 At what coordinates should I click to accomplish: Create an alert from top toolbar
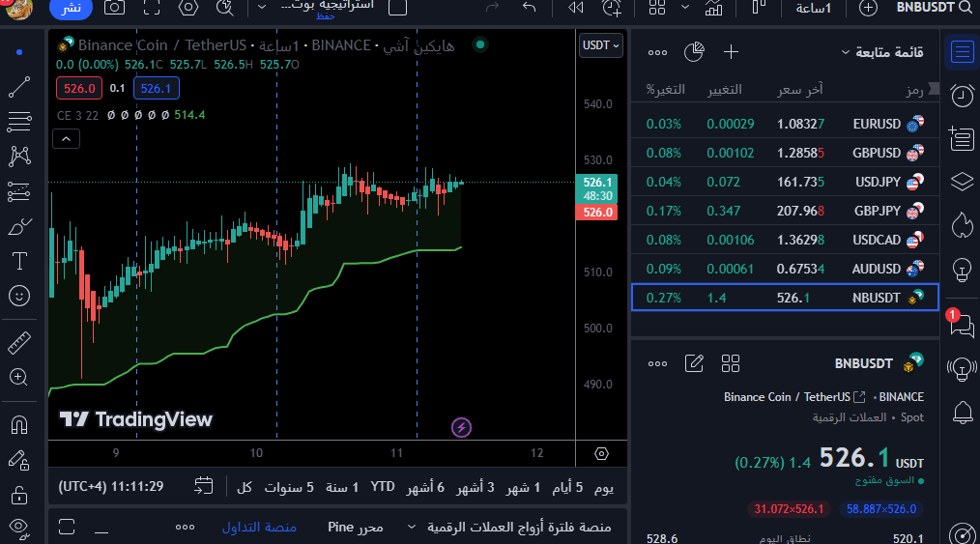pyautogui.click(x=612, y=8)
